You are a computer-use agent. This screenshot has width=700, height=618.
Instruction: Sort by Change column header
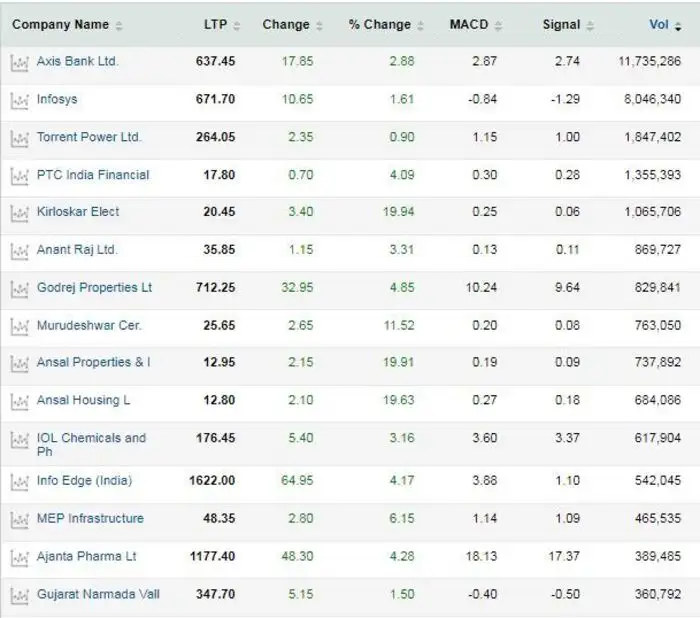point(292,25)
